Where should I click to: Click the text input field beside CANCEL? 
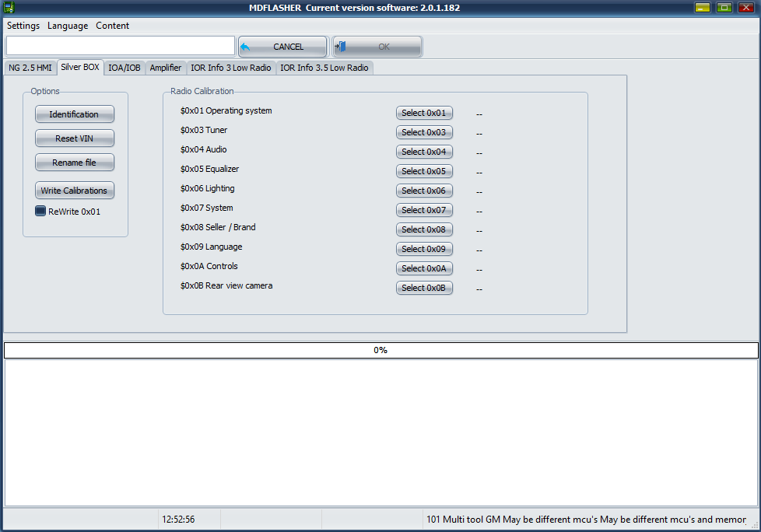(121, 46)
